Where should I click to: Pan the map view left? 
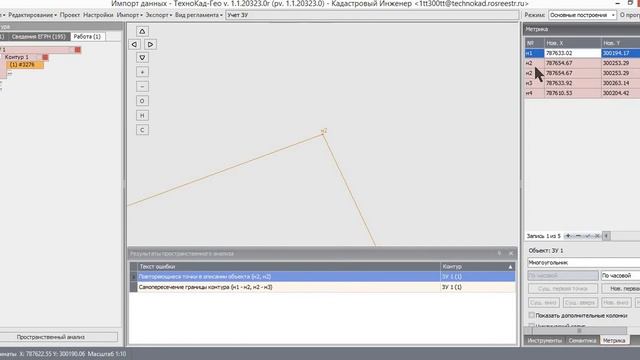pos(135,44)
